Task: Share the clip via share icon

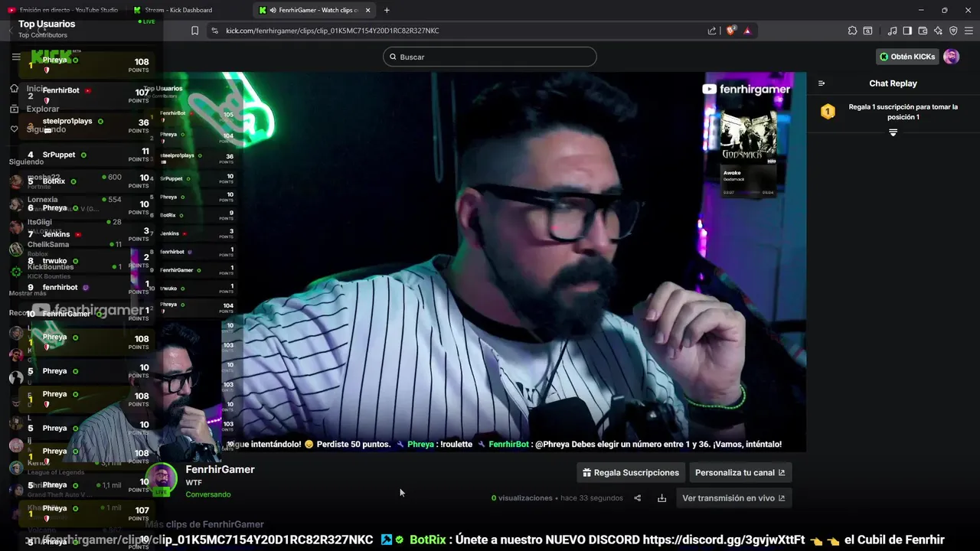Action: click(637, 498)
